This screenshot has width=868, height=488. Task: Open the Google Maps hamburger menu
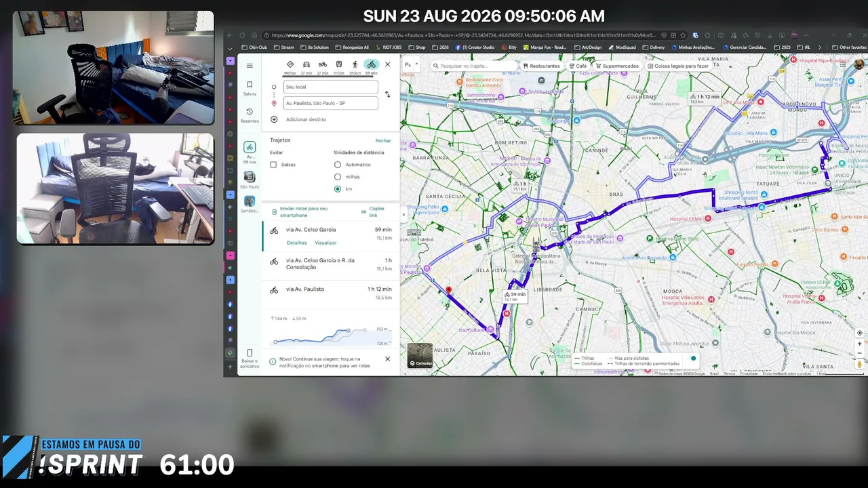[x=250, y=66]
